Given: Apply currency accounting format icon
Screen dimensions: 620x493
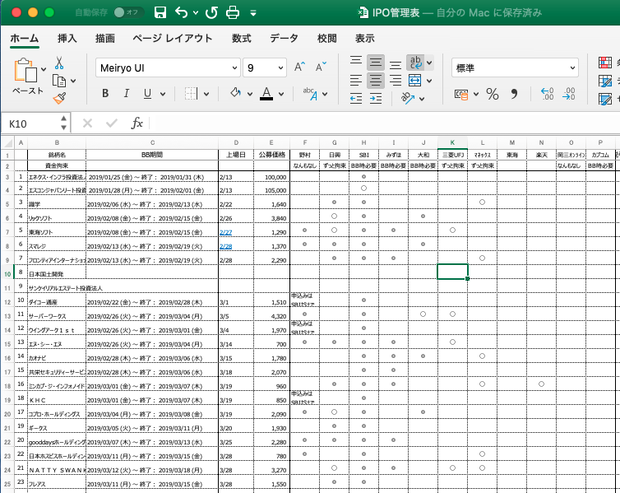Looking at the screenshot, I should (461, 94).
